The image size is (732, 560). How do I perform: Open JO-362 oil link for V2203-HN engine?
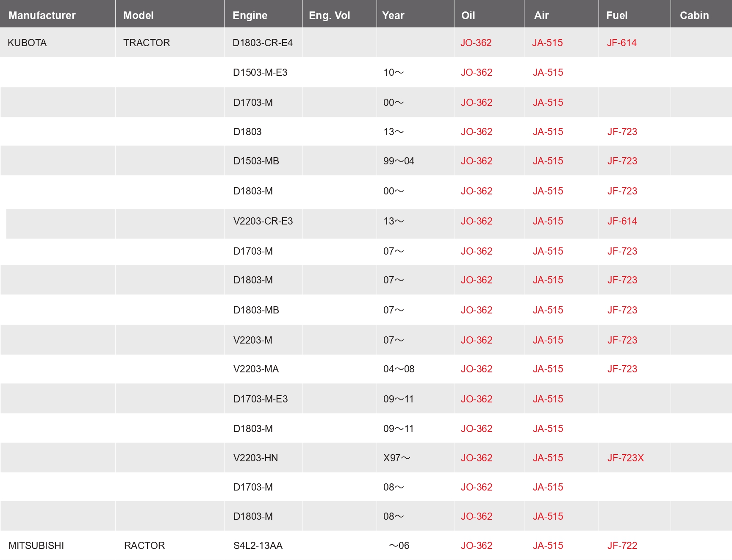tap(477, 458)
